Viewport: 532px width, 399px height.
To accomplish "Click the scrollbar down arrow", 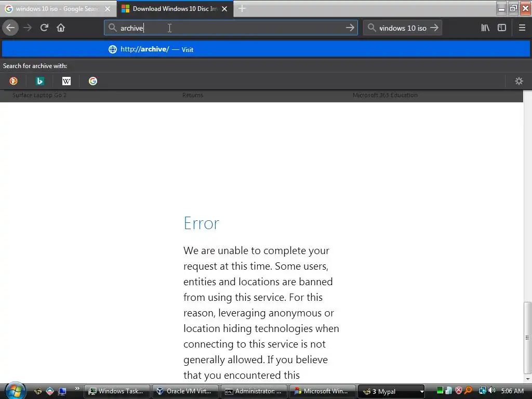I will point(527,379).
